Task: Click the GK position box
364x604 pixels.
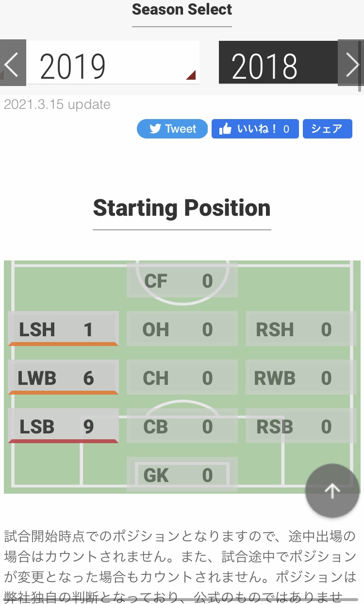Action: [182, 475]
